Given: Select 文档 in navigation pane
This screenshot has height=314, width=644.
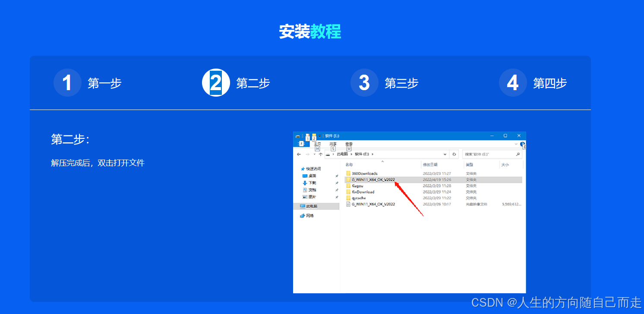Looking at the screenshot, I should [312, 190].
